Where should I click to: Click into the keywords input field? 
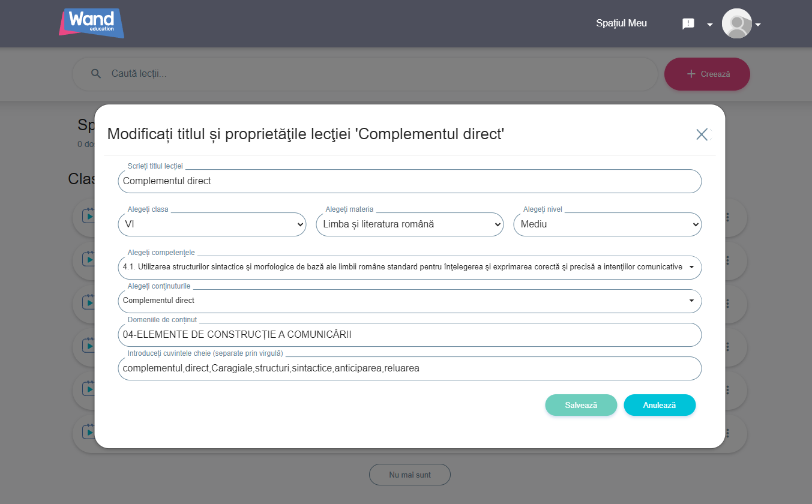pyautogui.click(x=409, y=368)
